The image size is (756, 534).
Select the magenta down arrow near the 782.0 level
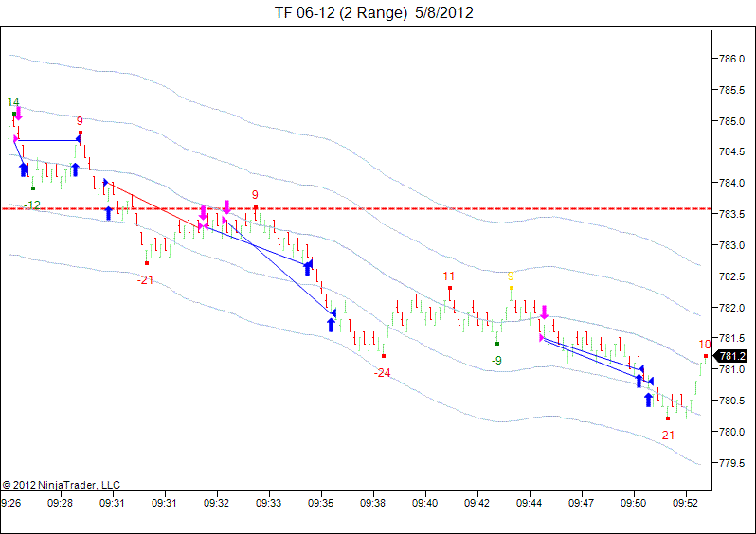pos(545,312)
